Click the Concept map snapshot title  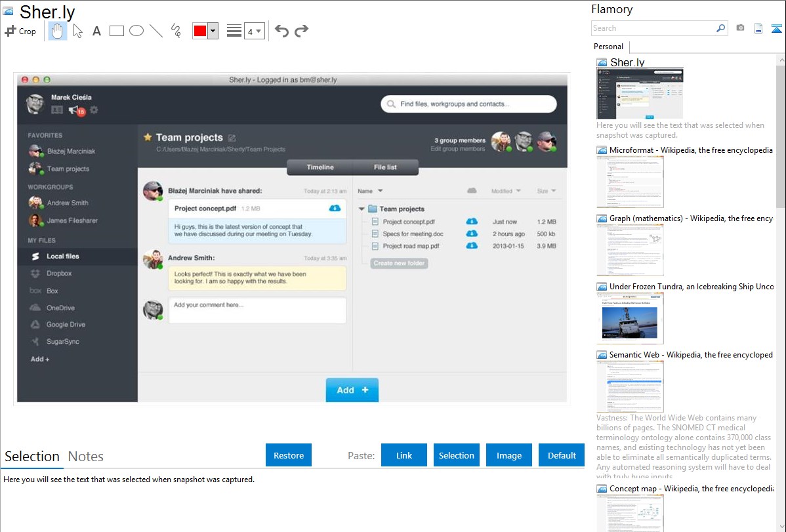click(x=691, y=488)
